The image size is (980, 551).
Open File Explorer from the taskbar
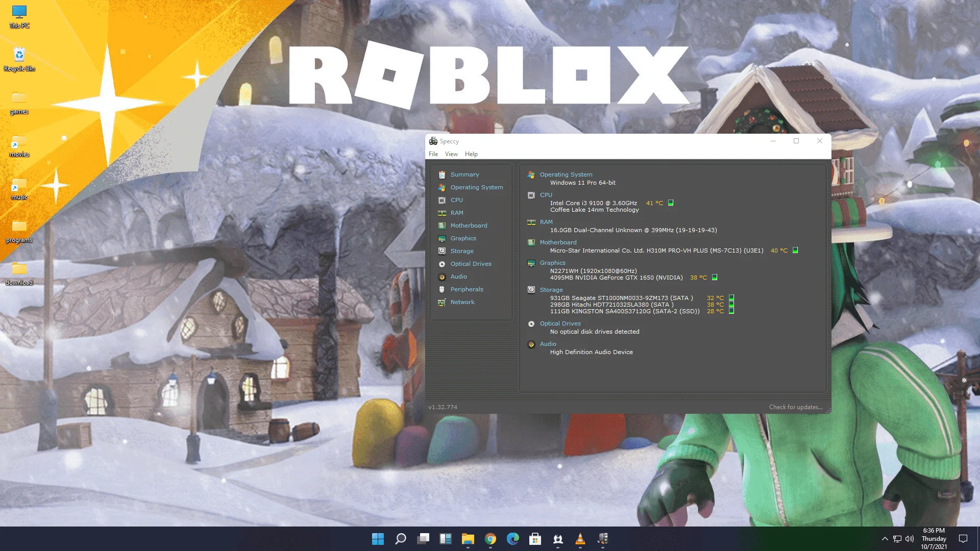468,539
